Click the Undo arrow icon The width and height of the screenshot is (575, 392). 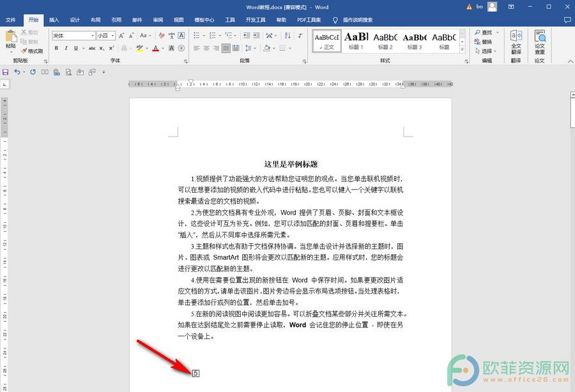click(17, 72)
